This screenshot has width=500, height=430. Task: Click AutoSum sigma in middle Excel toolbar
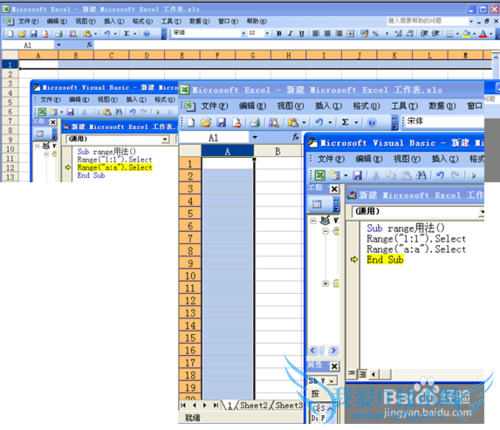(345, 123)
